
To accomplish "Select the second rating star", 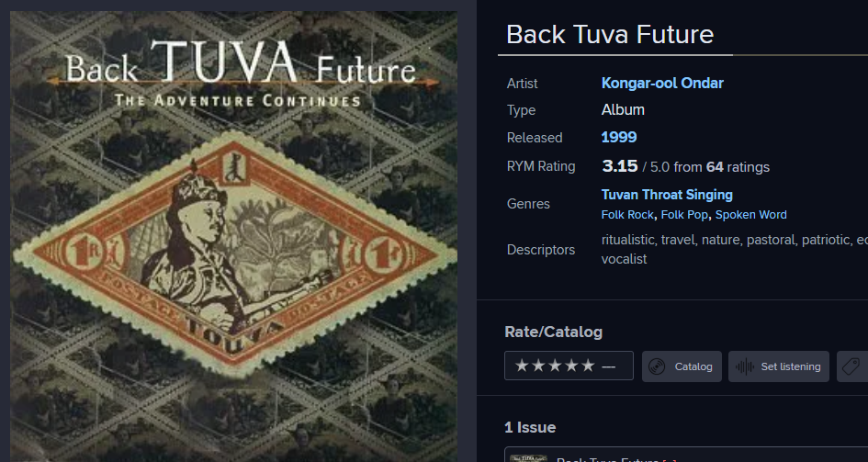I will [538, 366].
